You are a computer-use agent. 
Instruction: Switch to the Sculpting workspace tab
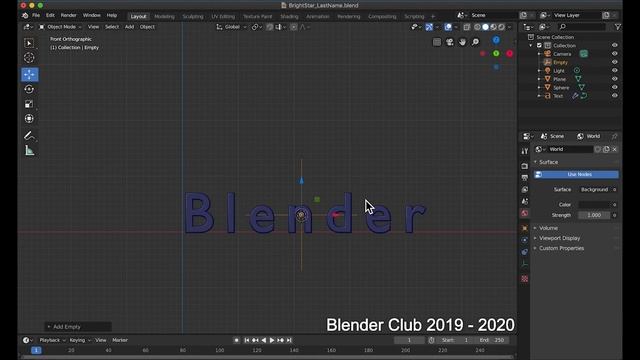tap(193, 16)
